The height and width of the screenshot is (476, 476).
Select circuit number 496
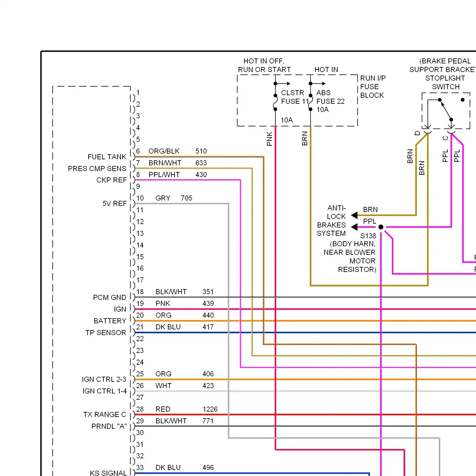[x=208, y=467]
